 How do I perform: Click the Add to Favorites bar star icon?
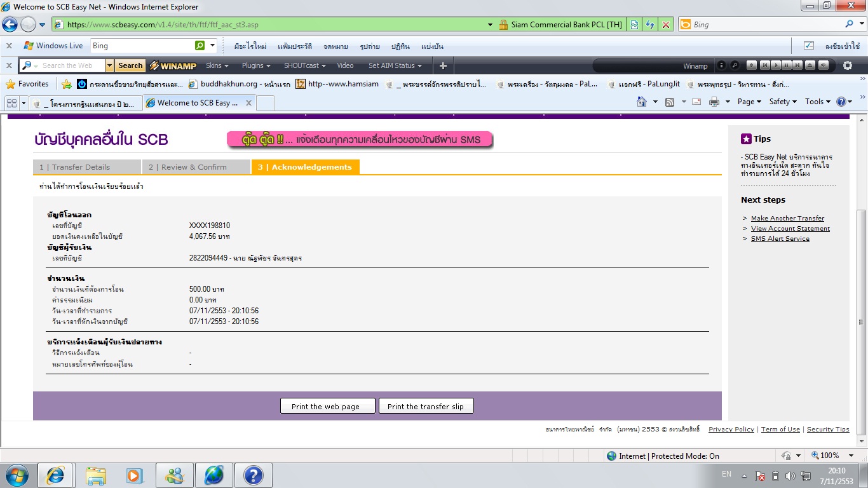(67, 84)
